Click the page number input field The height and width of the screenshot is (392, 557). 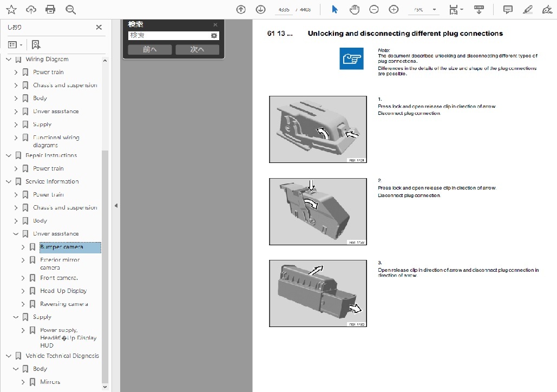click(284, 9)
